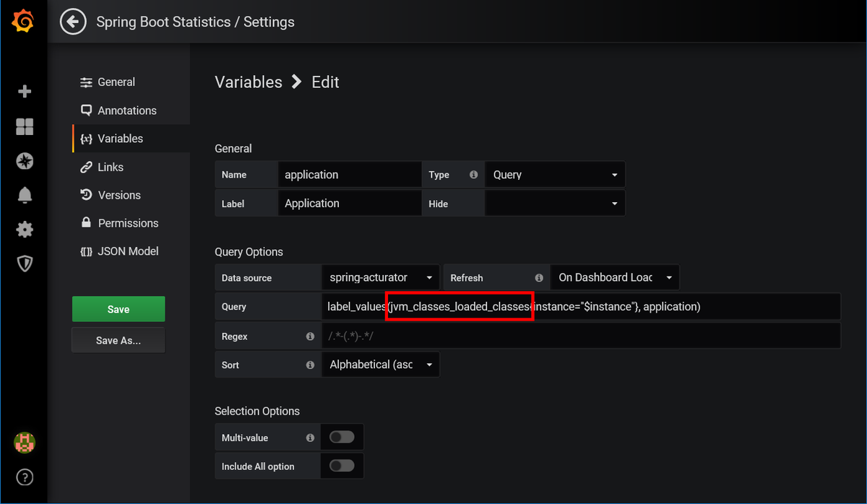Screen dimensions: 867x504
Task: Click the info icon next to Refresh
Action: pyautogui.click(x=539, y=278)
